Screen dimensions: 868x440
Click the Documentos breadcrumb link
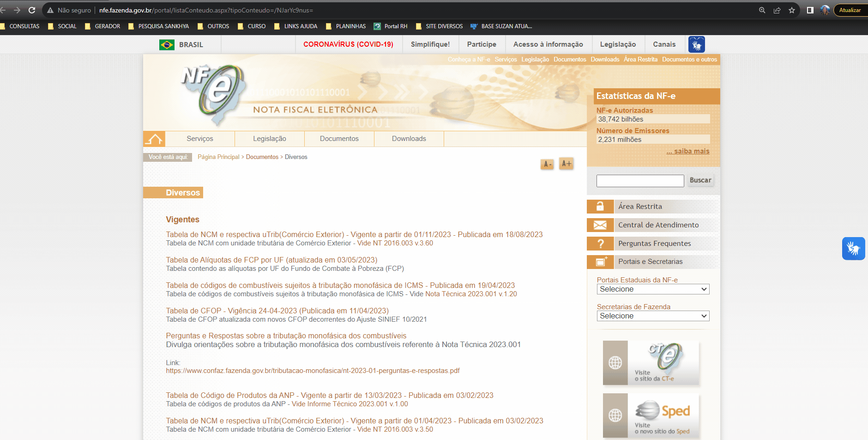point(262,157)
